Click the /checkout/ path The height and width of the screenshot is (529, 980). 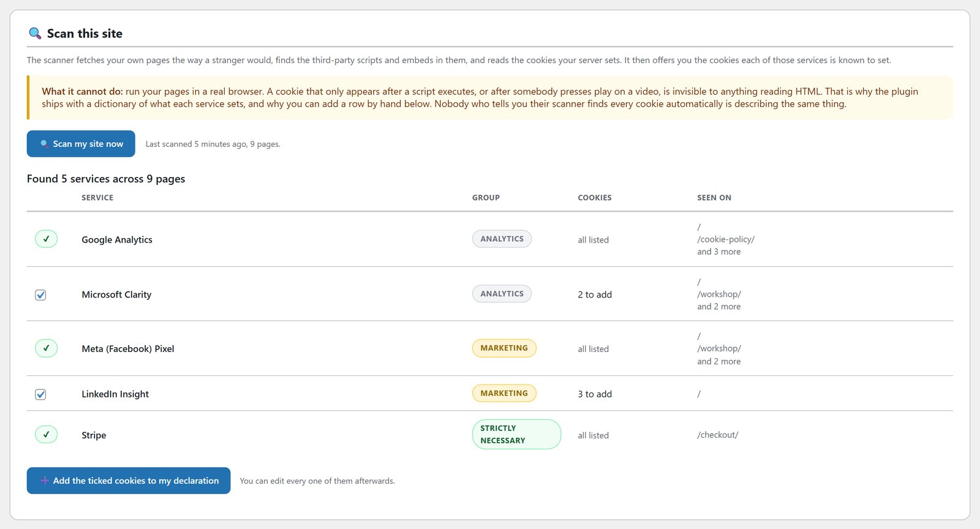tap(718, 435)
